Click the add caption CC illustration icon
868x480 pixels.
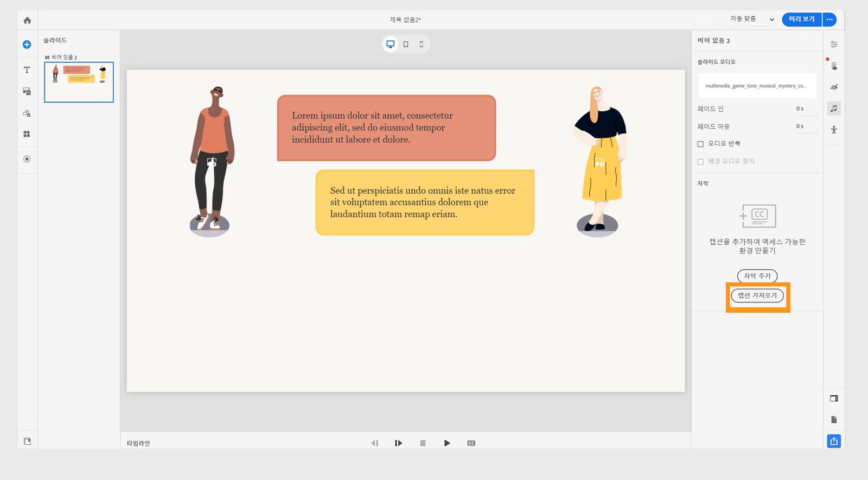click(x=757, y=216)
